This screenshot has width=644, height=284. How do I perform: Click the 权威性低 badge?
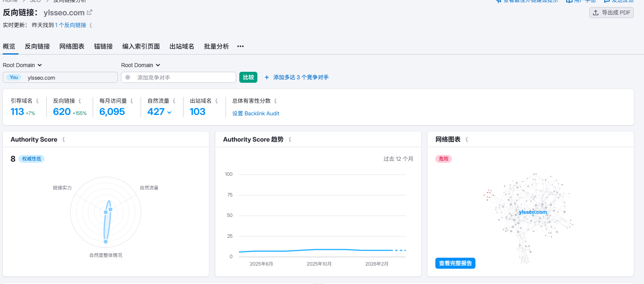[31, 159]
